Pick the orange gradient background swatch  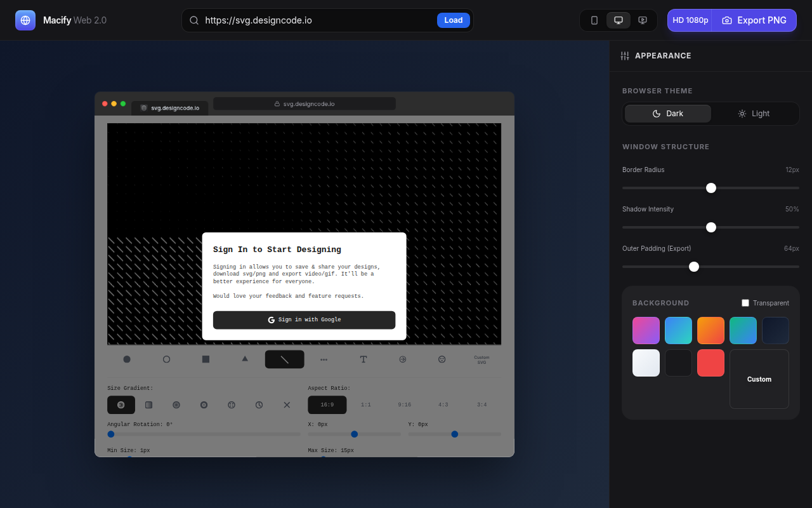tap(710, 330)
